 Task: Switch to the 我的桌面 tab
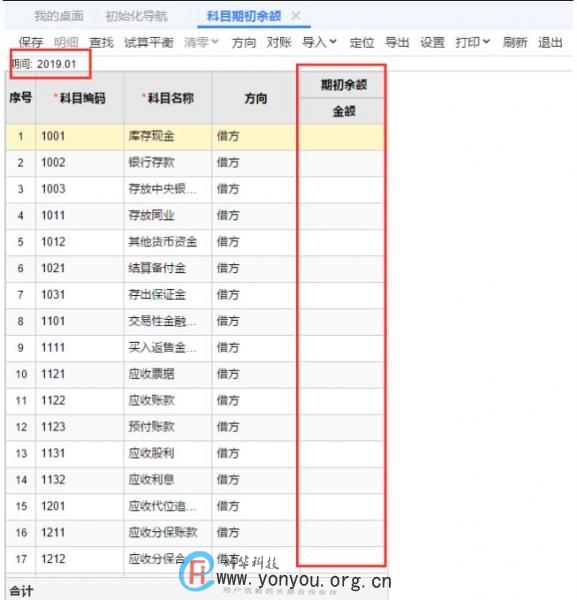point(59,16)
